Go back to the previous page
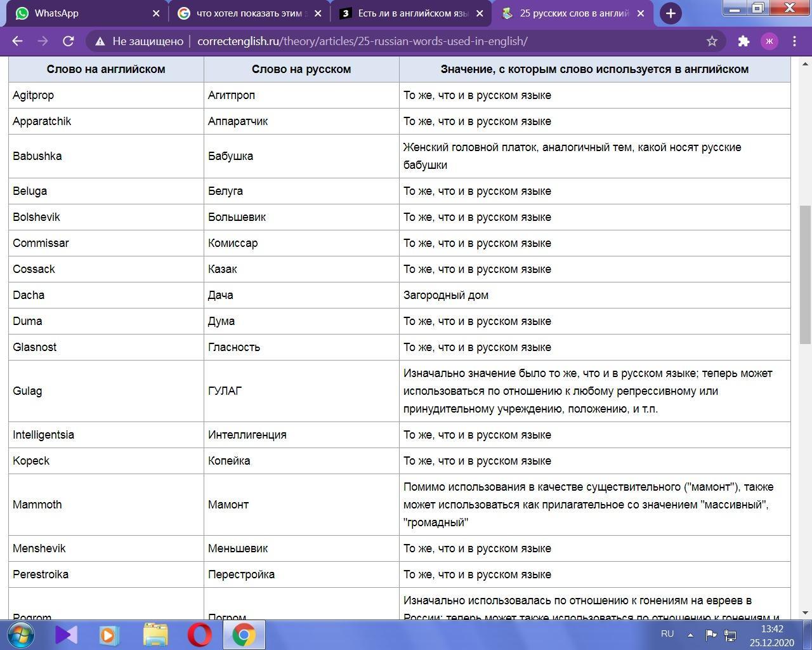Screen dimensions: 812x650 (17, 41)
